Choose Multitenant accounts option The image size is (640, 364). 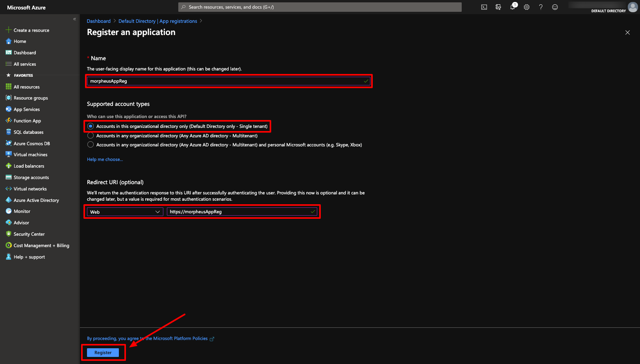pos(90,135)
